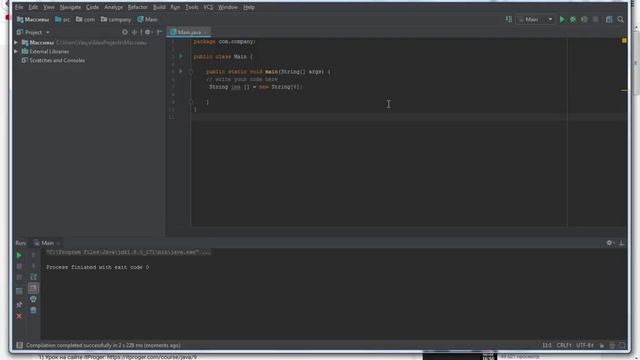Open Project view selector dropdown

click(33, 32)
